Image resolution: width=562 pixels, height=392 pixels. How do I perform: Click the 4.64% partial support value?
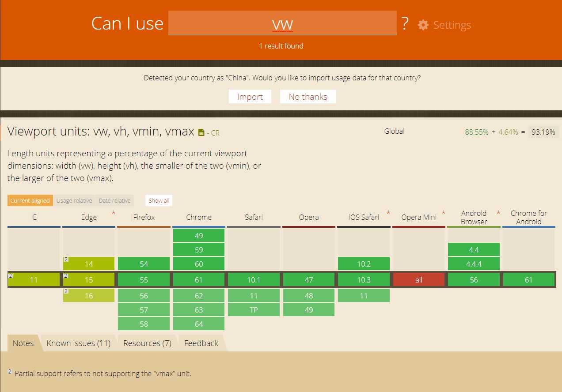[508, 132]
